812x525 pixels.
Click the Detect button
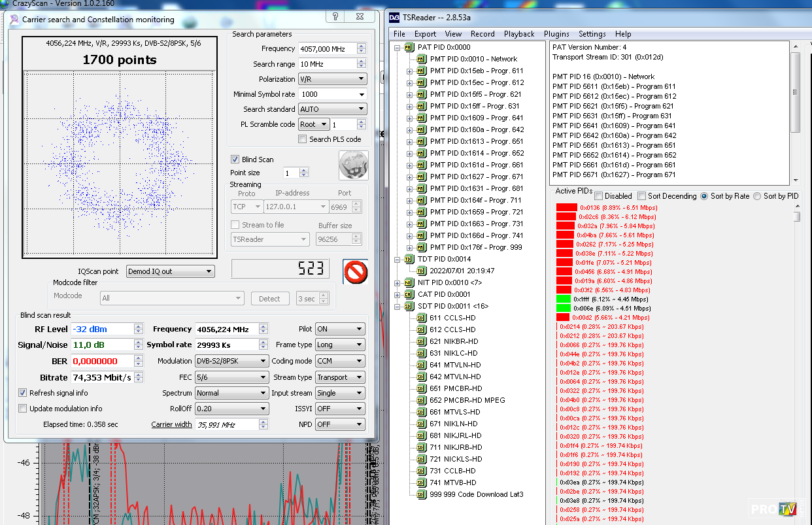point(269,299)
